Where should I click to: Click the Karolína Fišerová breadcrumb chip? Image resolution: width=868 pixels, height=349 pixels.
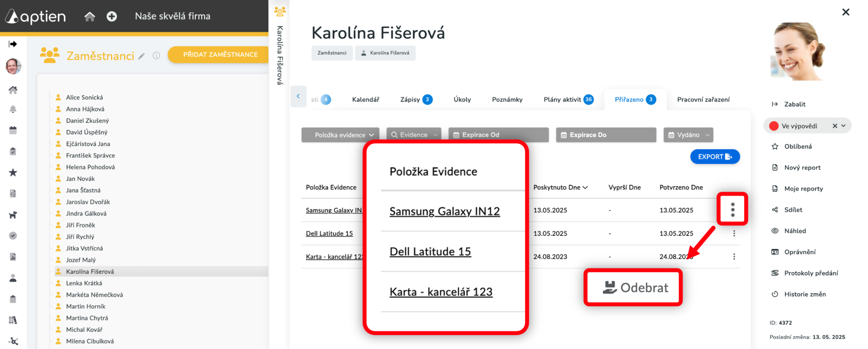pos(385,53)
